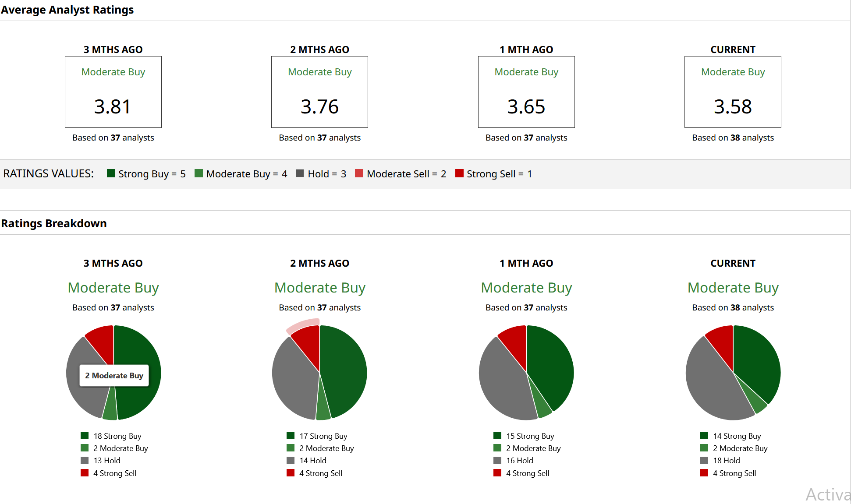Click the Strong Sell legend square
851x504 pixels.
pos(459,173)
